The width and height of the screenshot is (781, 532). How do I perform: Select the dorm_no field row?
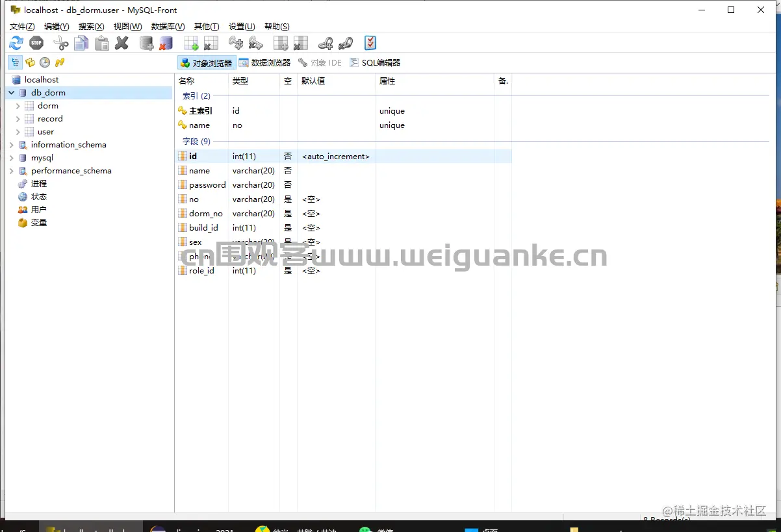click(344, 214)
